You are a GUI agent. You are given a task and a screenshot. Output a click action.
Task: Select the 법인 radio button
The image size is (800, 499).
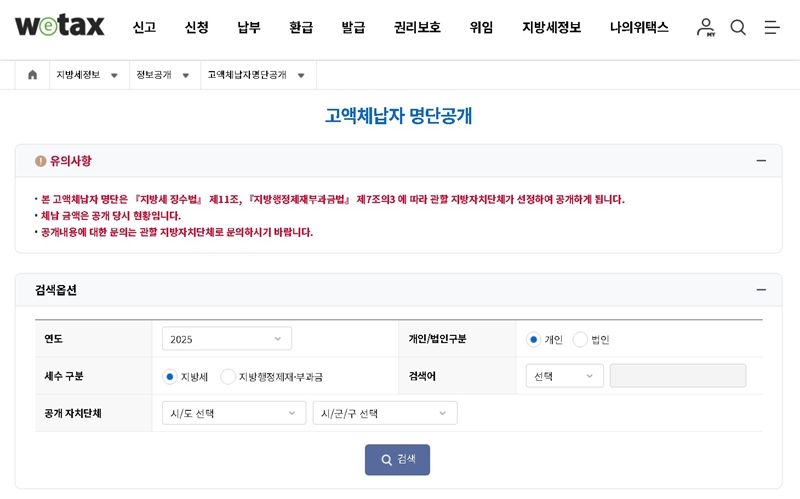(x=580, y=339)
